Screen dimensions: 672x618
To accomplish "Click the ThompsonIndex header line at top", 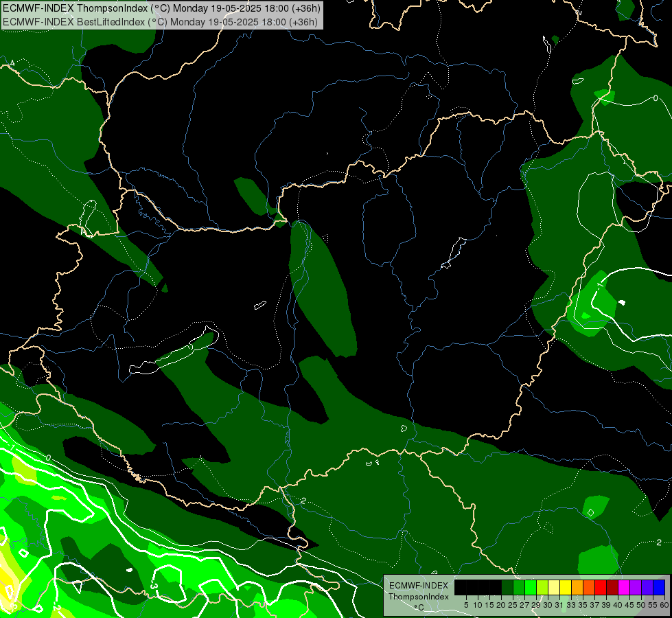I will [161, 8].
